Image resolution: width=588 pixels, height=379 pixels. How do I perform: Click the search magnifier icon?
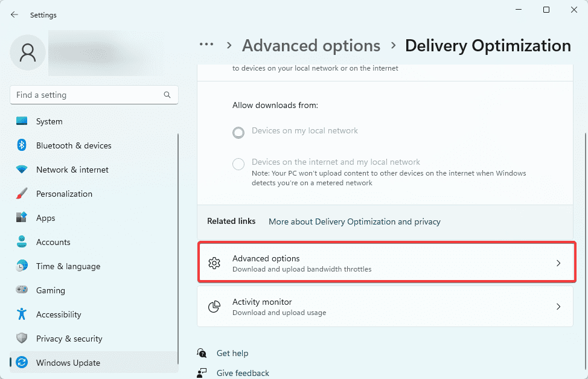[167, 95]
